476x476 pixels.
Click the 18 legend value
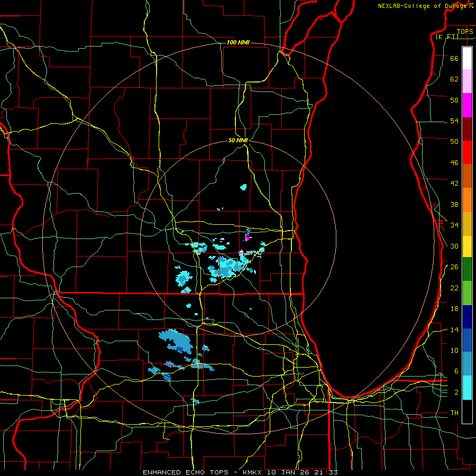click(454, 309)
